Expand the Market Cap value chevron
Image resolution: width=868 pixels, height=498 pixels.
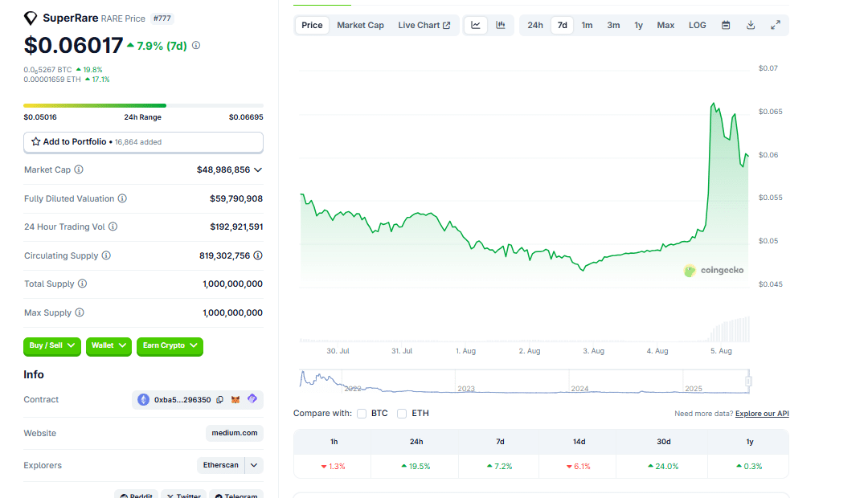258,170
